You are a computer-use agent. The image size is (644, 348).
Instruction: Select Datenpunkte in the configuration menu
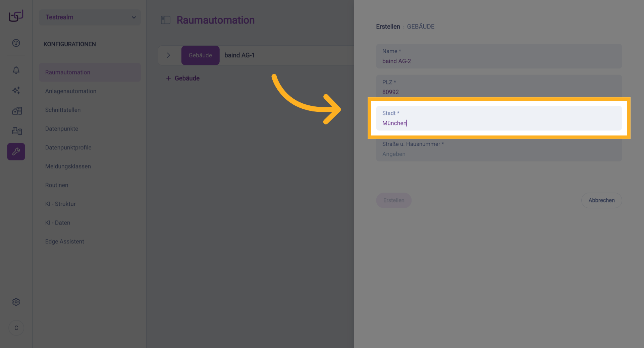(62, 129)
